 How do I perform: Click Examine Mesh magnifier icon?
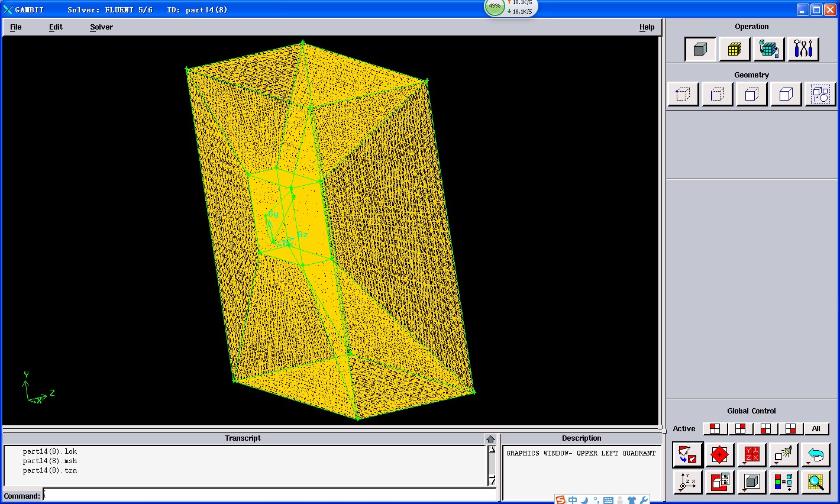[816, 482]
